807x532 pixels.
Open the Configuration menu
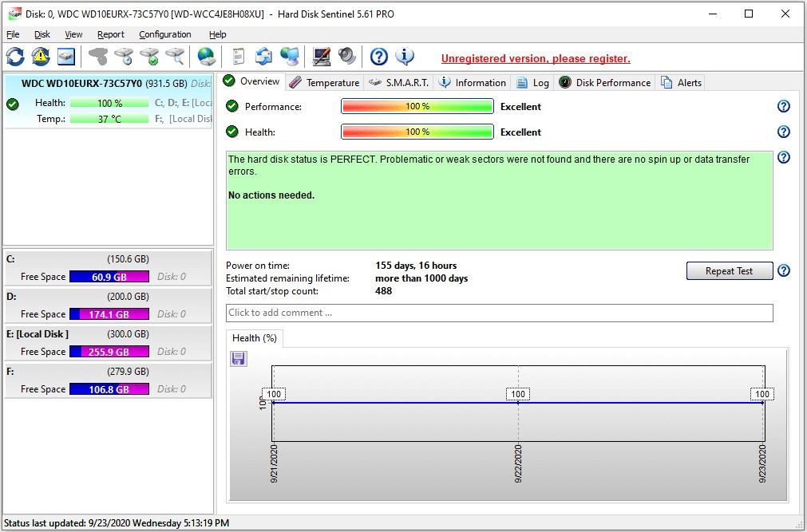tap(164, 34)
